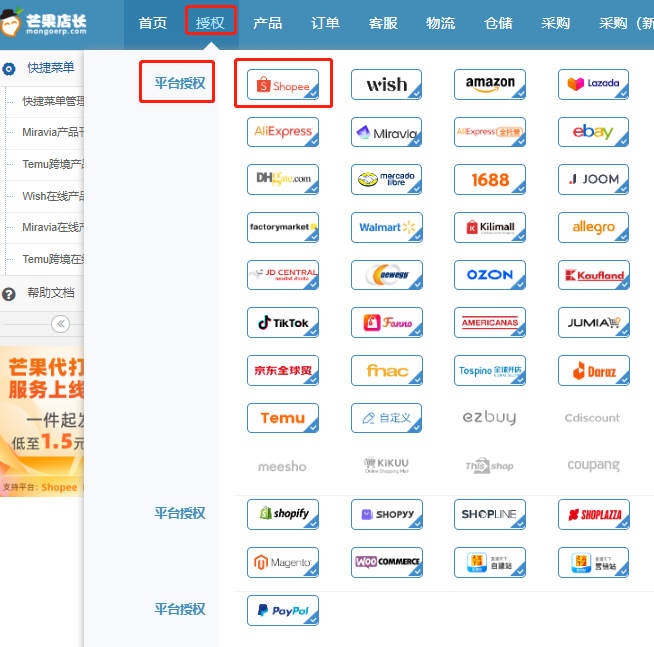This screenshot has width=654, height=647.
Task: Open the 自建站 tile beside WooCommerce
Action: click(x=490, y=562)
